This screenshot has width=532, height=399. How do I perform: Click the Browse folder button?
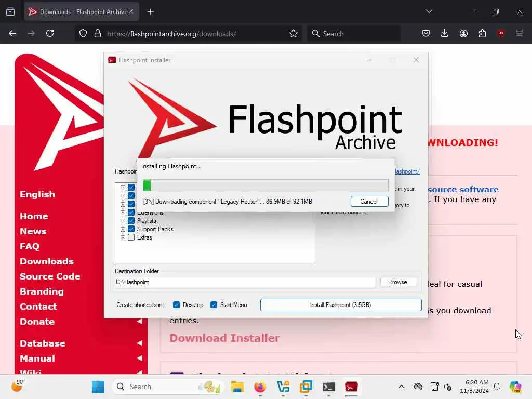(x=398, y=282)
